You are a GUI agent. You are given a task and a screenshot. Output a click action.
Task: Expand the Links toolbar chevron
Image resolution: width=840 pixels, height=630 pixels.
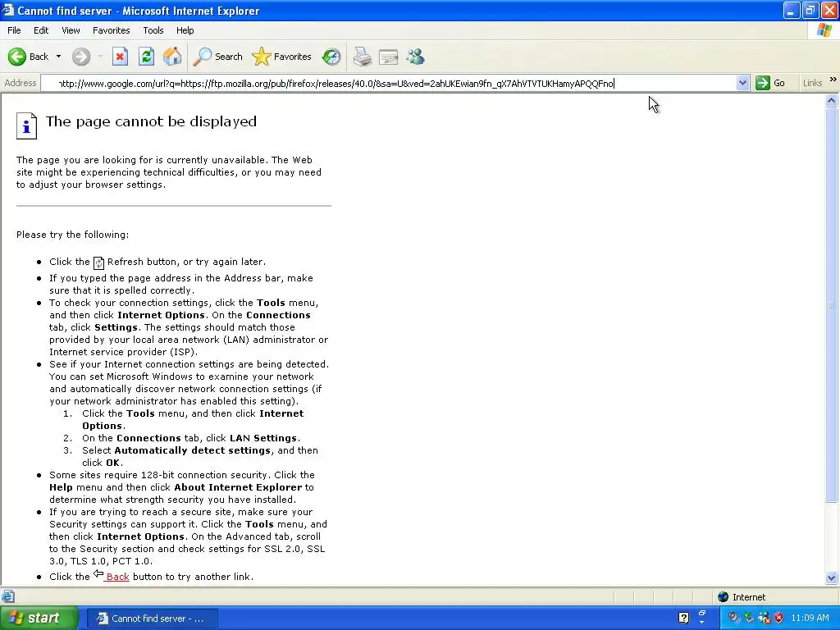coord(833,80)
